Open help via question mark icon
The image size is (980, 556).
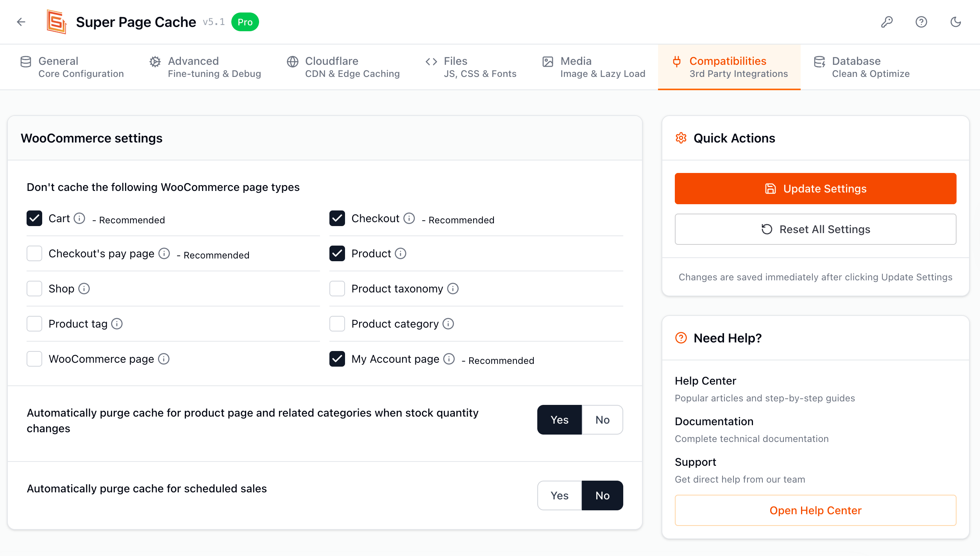click(921, 22)
